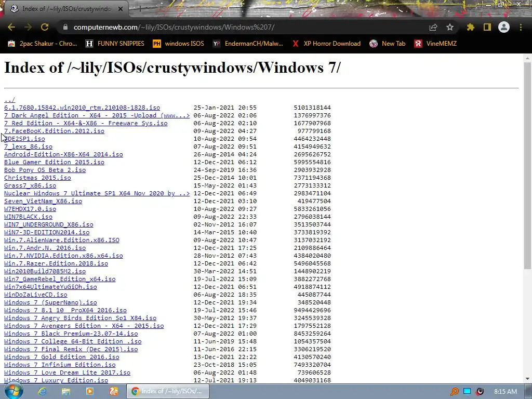Open the EndermanCH/Malw... bookmark
532x399 pixels.
pyautogui.click(x=248, y=44)
